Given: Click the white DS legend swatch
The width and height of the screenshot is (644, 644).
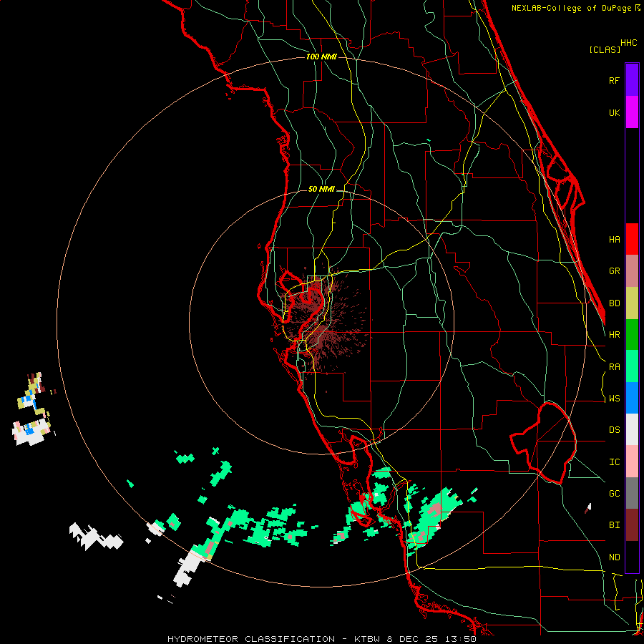Looking at the screenshot, I should tap(632, 429).
